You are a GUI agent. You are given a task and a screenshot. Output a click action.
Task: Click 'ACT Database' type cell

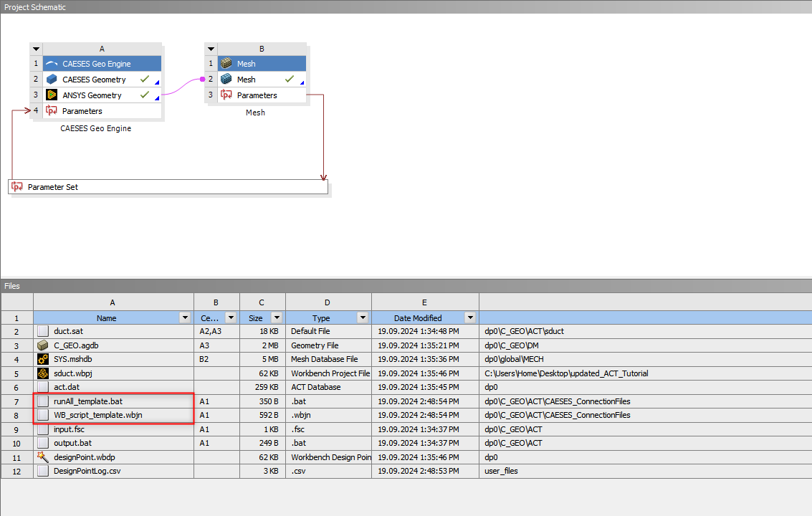[329, 387]
